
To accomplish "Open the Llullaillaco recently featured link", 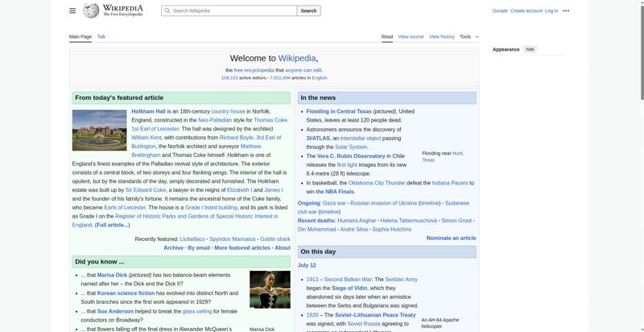I will pyautogui.click(x=192, y=239).
